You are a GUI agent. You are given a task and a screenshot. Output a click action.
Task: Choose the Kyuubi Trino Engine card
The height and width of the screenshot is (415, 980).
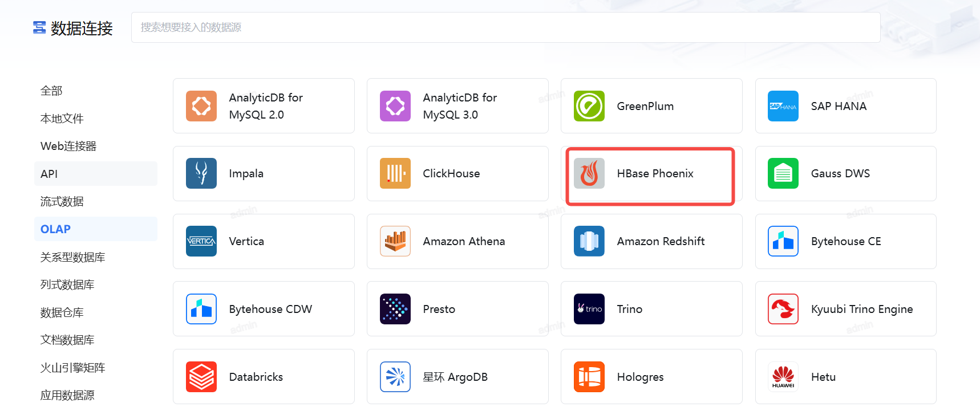pyautogui.click(x=845, y=309)
